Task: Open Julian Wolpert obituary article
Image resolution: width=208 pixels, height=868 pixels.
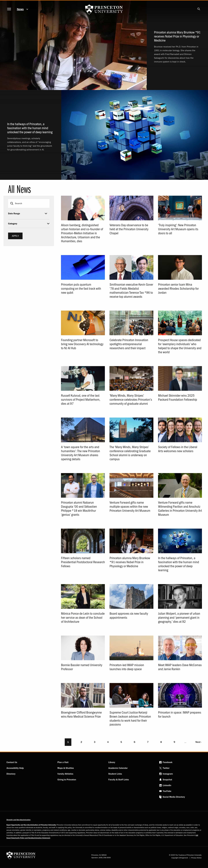Action: coord(179,618)
